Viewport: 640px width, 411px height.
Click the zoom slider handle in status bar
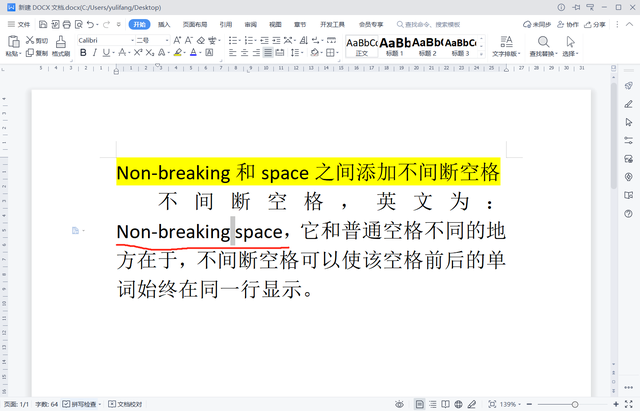(575, 404)
